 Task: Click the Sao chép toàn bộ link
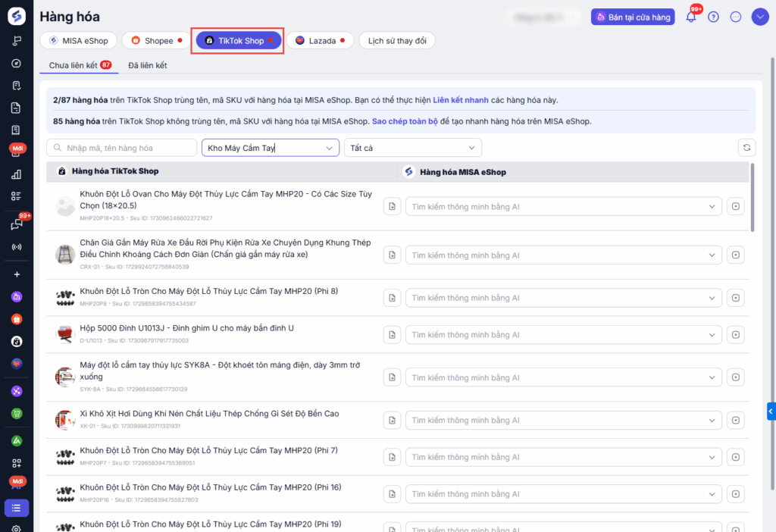(405, 121)
